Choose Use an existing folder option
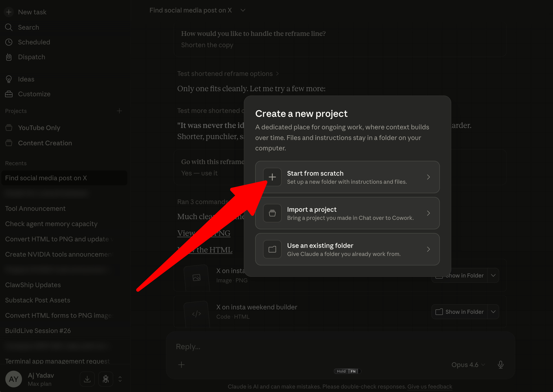Image resolution: width=553 pixels, height=392 pixels. click(347, 249)
